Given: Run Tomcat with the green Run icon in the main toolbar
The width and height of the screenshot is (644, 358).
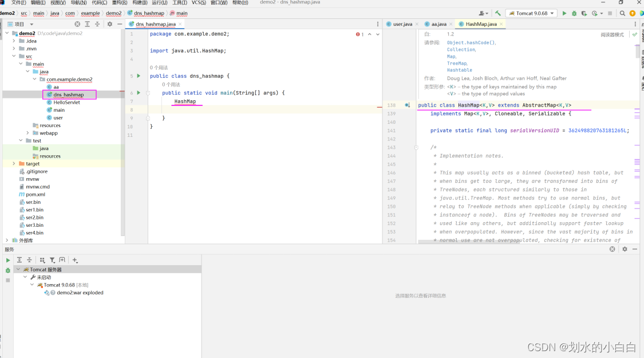Looking at the screenshot, I should (x=564, y=13).
